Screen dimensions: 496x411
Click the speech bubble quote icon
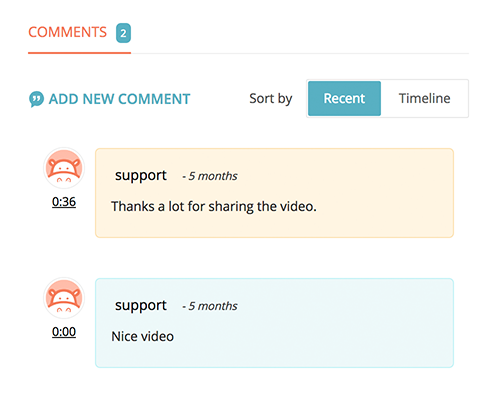[x=36, y=99]
